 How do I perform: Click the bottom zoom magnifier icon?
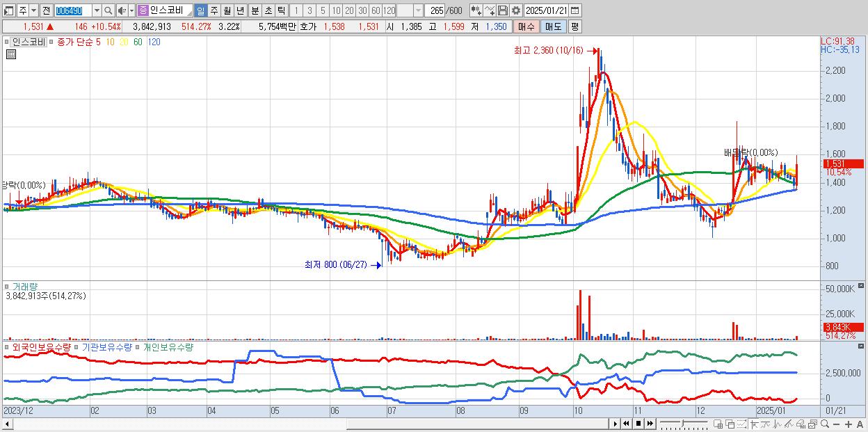[x=825, y=424]
